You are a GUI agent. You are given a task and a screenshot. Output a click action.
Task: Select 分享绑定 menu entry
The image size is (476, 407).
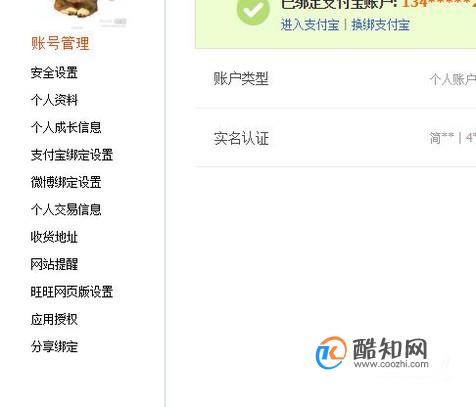click(54, 347)
